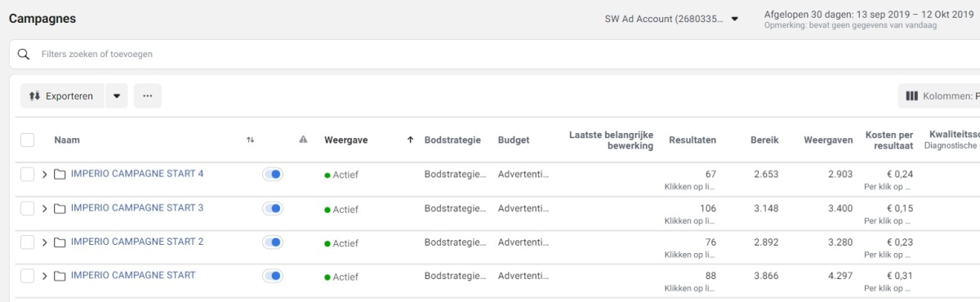This screenshot has height=302, width=980.
Task: Expand the IMPERIO CAMPAGNE START 2 row chevron
Action: (x=45, y=242)
